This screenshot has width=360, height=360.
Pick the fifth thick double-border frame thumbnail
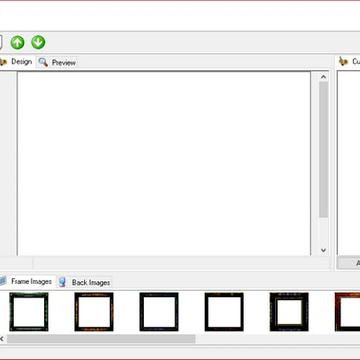point(289,312)
